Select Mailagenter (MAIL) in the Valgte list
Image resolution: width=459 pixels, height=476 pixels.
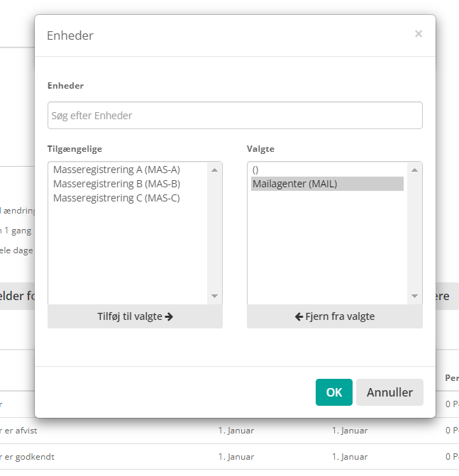click(294, 184)
